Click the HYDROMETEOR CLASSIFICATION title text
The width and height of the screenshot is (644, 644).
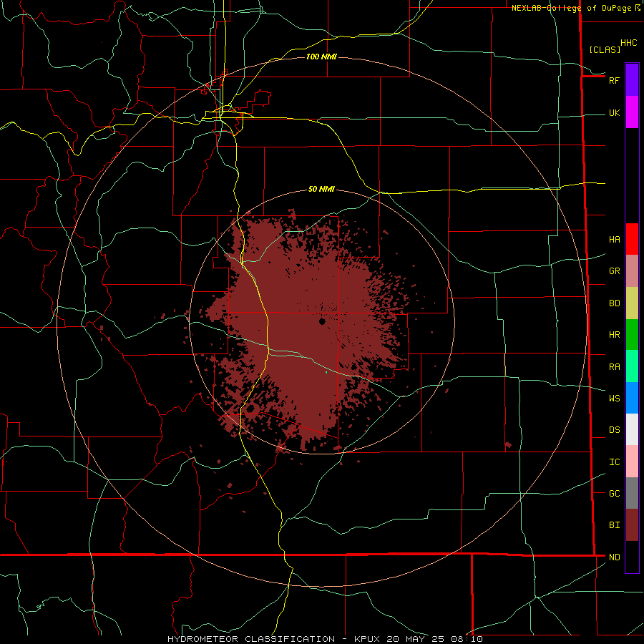point(251,639)
